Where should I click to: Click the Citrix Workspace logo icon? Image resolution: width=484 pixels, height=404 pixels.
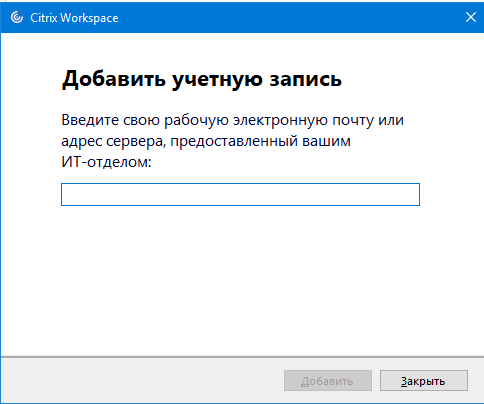click(x=17, y=17)
